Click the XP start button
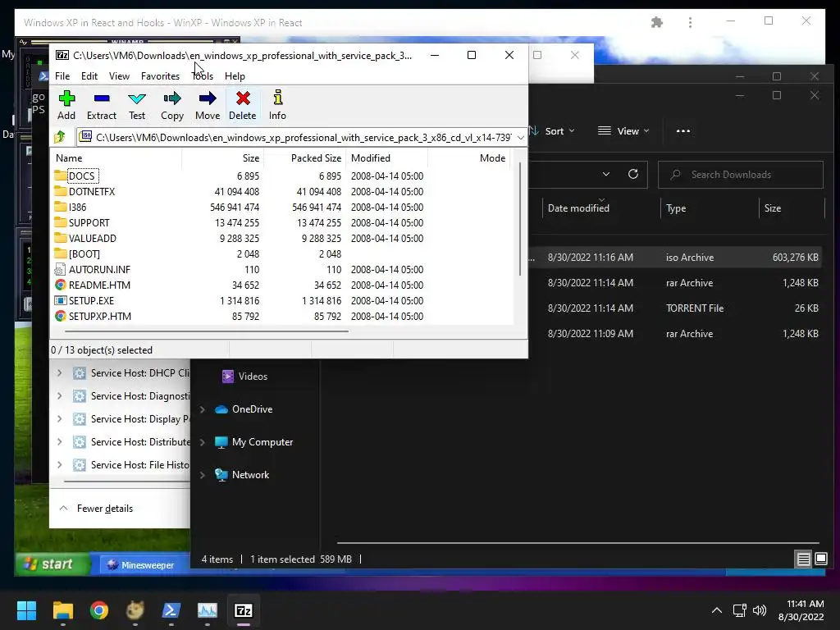This screenshot has width=840, height=630. pyautogui.click(x=52, y=564)
